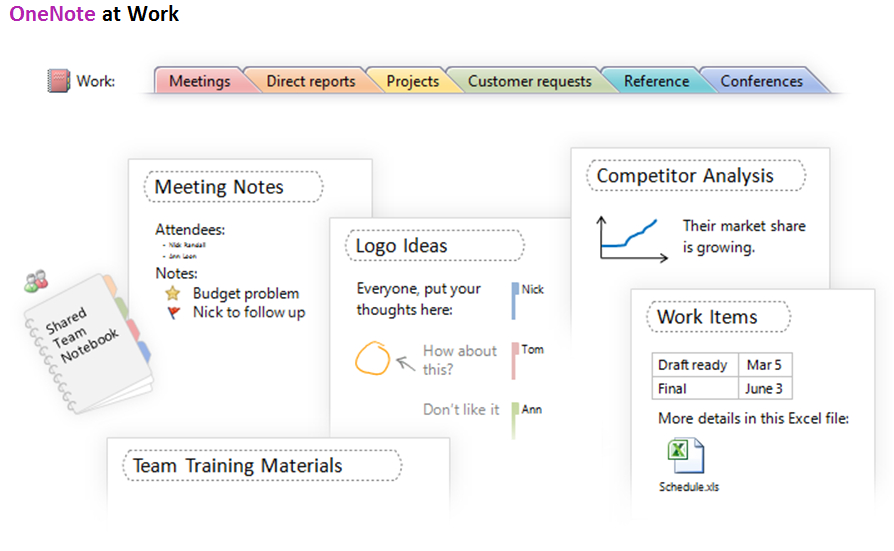
Task: Click the 'OneNote at Work' heading
Action: [x=94, y=14]
